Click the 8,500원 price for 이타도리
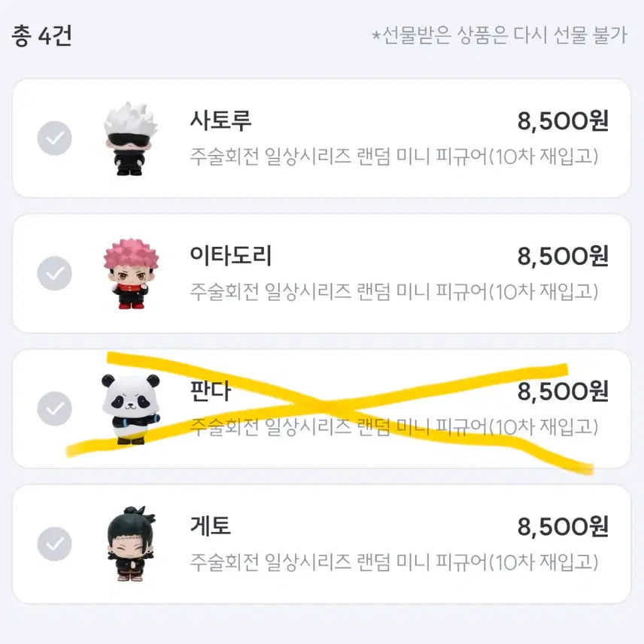The height and width of the screenshot is (644, 644). tap(562, 256)
